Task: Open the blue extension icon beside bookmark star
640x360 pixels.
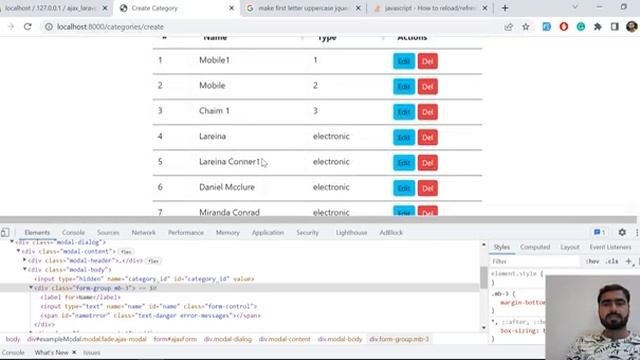Action: (547, 27)
